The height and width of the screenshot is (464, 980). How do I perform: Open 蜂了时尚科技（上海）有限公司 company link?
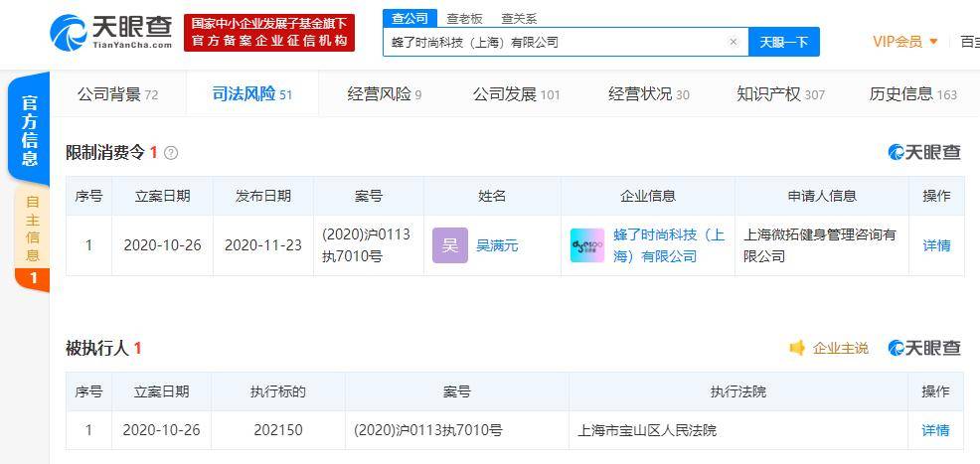pos(669,245)
